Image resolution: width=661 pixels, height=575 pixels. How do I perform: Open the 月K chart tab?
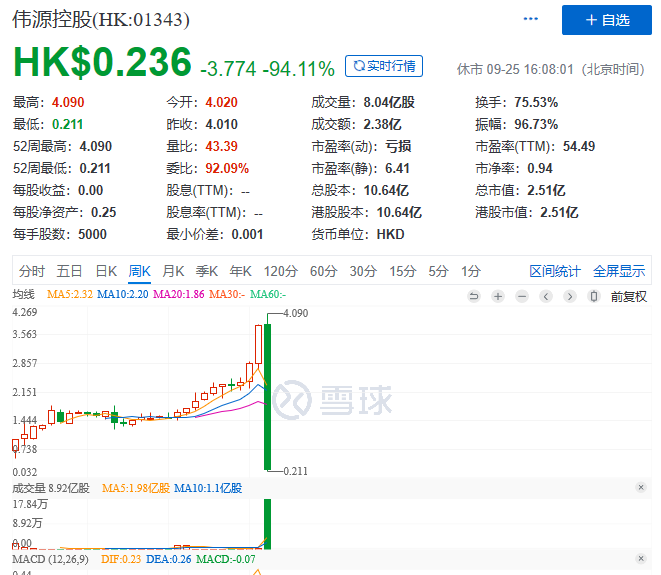(173, 271)
